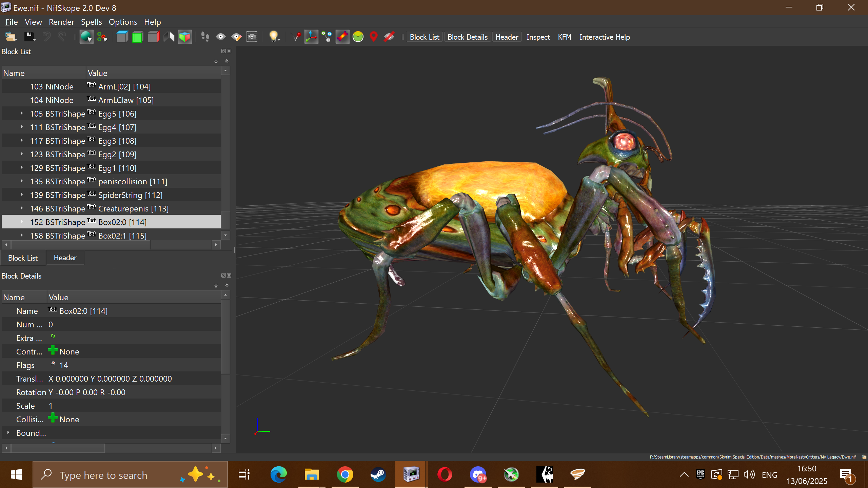The height and width of the screenshot is (488, 868).
Task: Toggle the Show Nodes display button
Action: click(x=327, y=37)
